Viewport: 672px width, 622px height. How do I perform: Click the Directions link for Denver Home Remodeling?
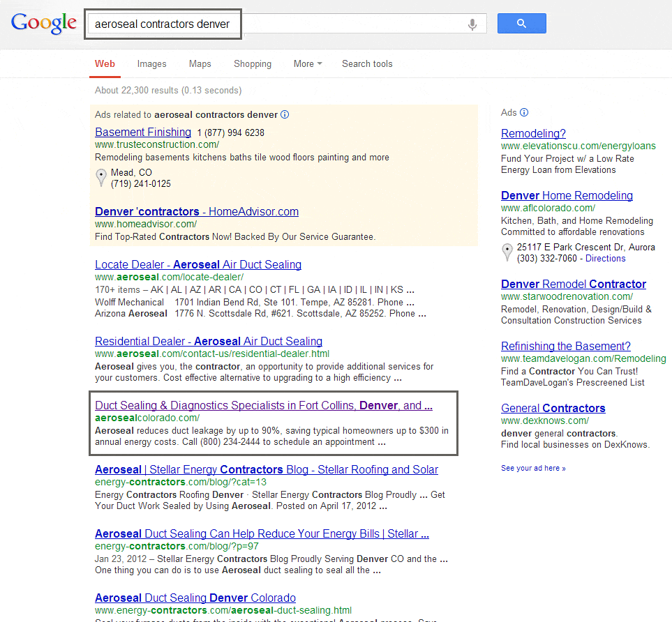click(x=605, y=258)
